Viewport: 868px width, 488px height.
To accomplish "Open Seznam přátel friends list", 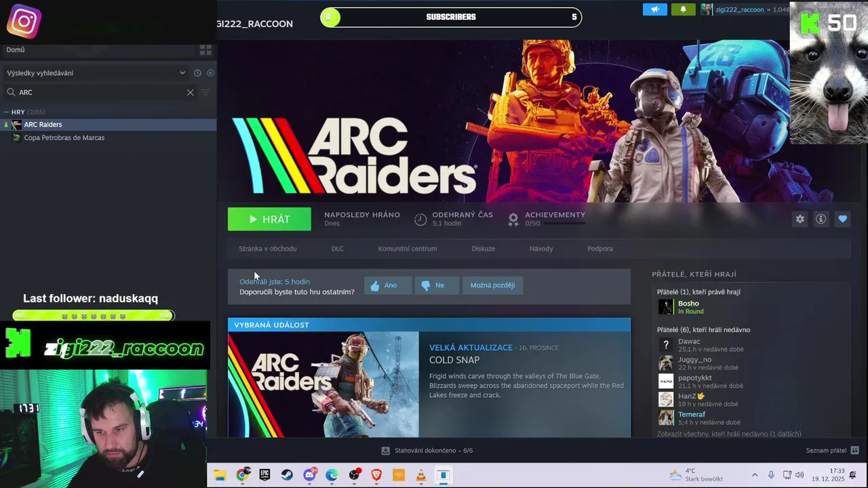I will (x=832, y=451).
